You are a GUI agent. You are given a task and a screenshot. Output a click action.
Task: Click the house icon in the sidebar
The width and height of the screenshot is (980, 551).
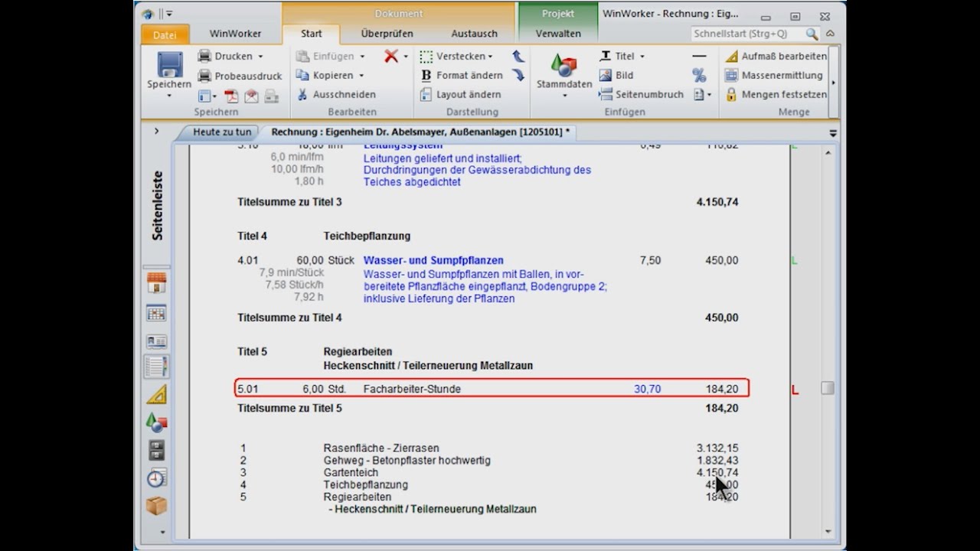[x=156, y=283]
